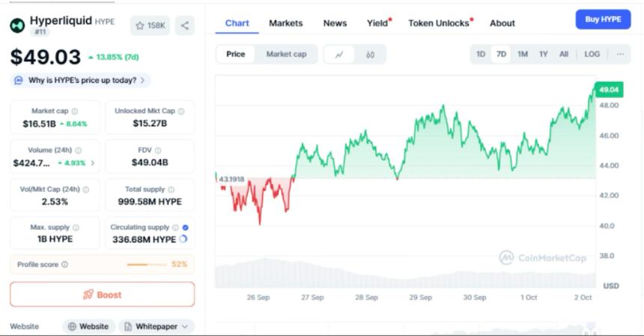
Task: Click the Buy HYPE button
Action: click(x=603, y=19)
